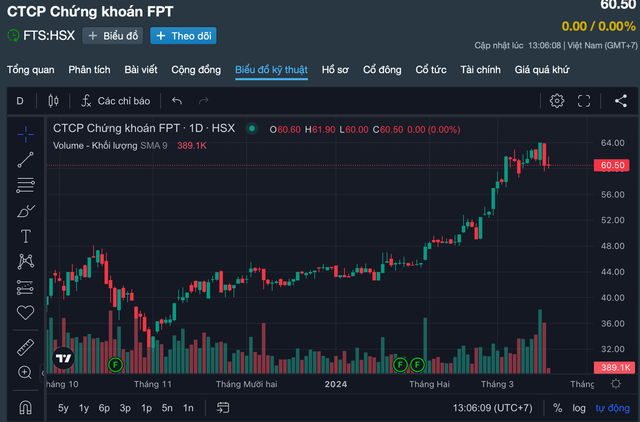
Task: Click the Biểu đồ button
Action: [113, 36]
